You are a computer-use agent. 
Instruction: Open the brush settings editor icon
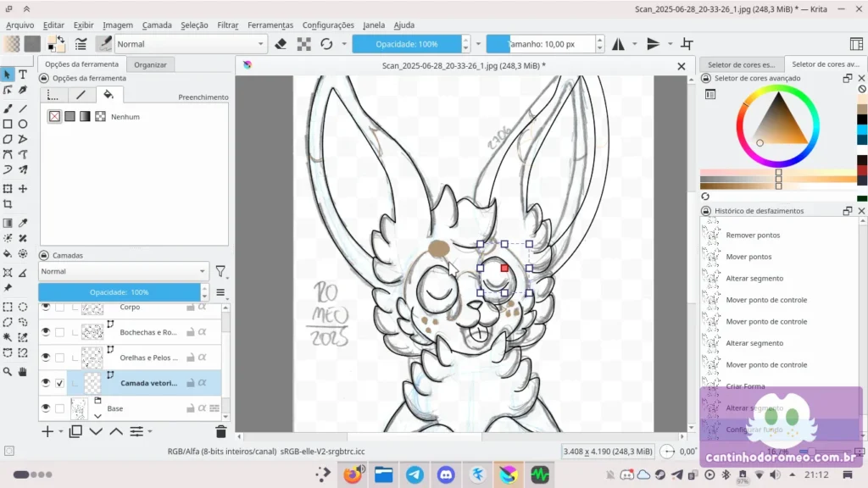(x=81, y=44)
